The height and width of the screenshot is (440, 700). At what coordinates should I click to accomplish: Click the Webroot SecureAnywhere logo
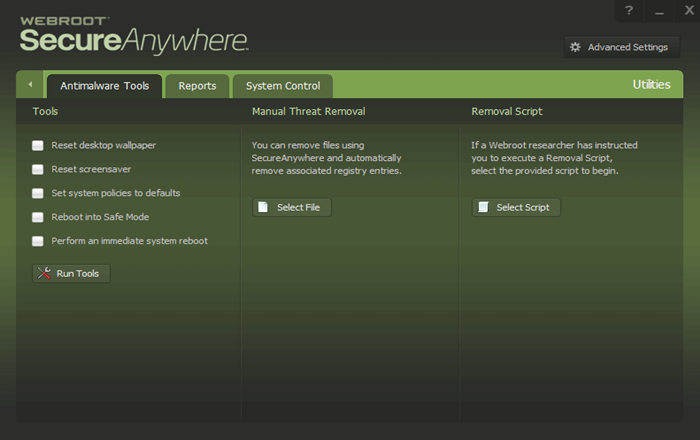pyautogui.click(x=134, y=35)
